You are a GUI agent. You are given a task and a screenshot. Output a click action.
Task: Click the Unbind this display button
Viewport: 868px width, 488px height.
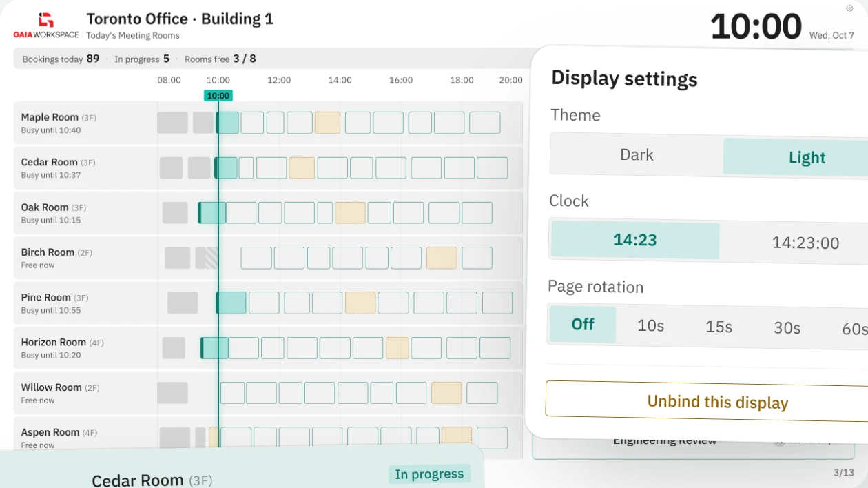(707, 402)
